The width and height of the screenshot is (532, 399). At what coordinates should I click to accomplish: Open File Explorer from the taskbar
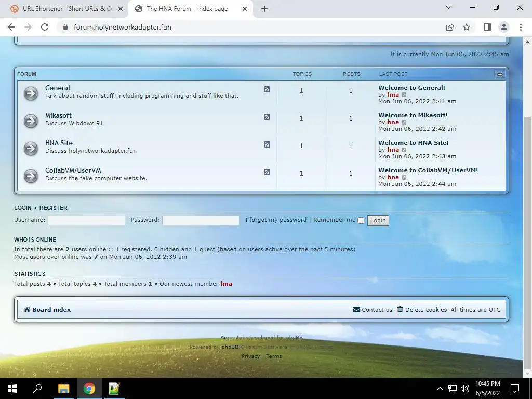63,389
